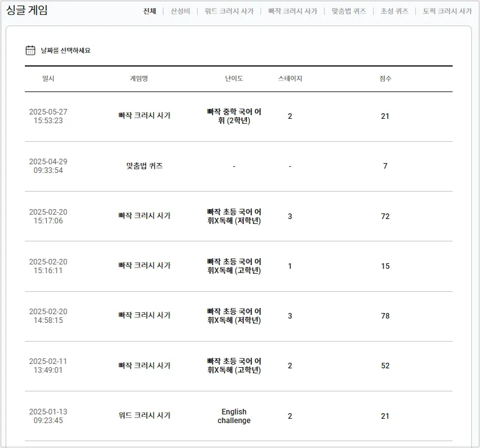This screenshot has height=448, width=480.
Task: Open the '초성 퀴즈' tab
Action: point(394,11)
